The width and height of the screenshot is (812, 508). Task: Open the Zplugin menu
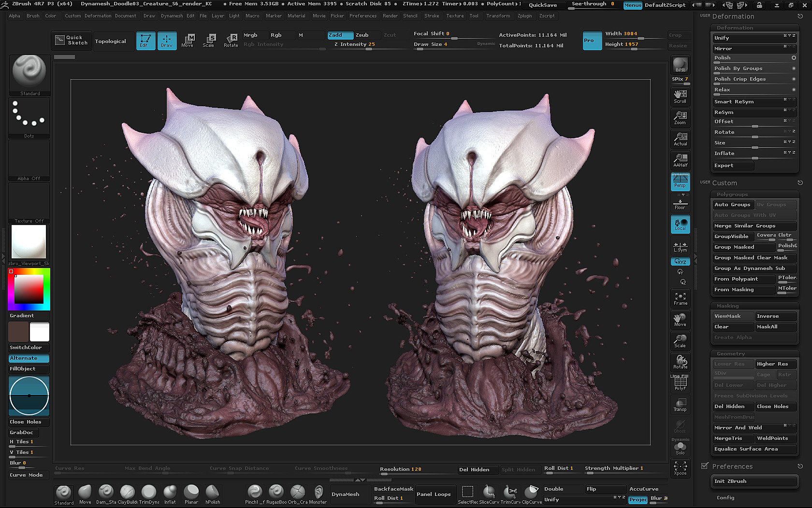pyautogui.click(x=524, y=16)
